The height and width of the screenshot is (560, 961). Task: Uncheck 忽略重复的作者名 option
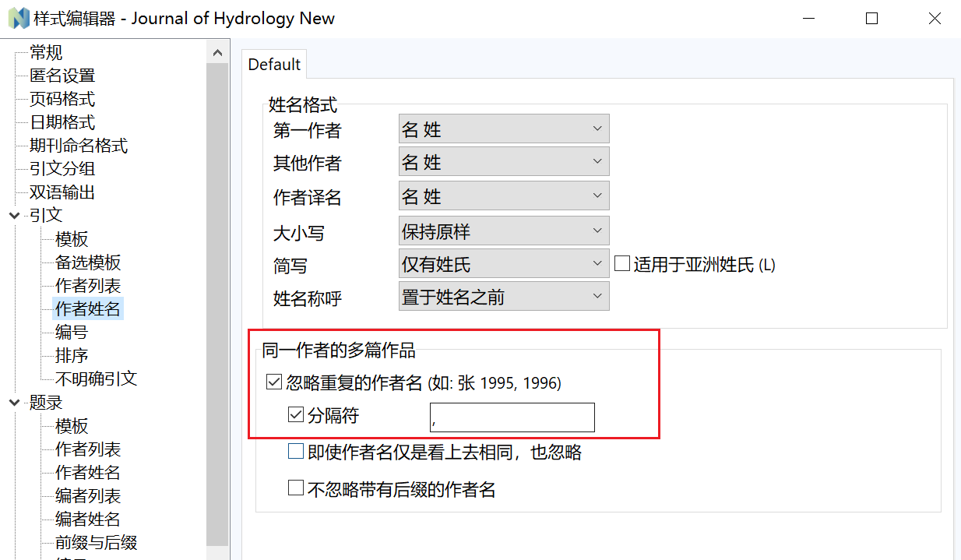coord(273,382)
